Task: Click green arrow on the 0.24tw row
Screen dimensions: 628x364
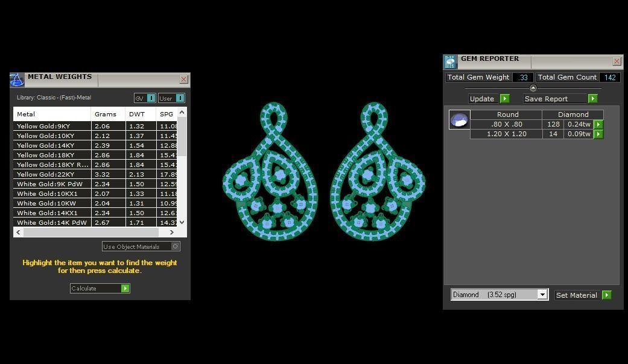Action: pos(598,124)
